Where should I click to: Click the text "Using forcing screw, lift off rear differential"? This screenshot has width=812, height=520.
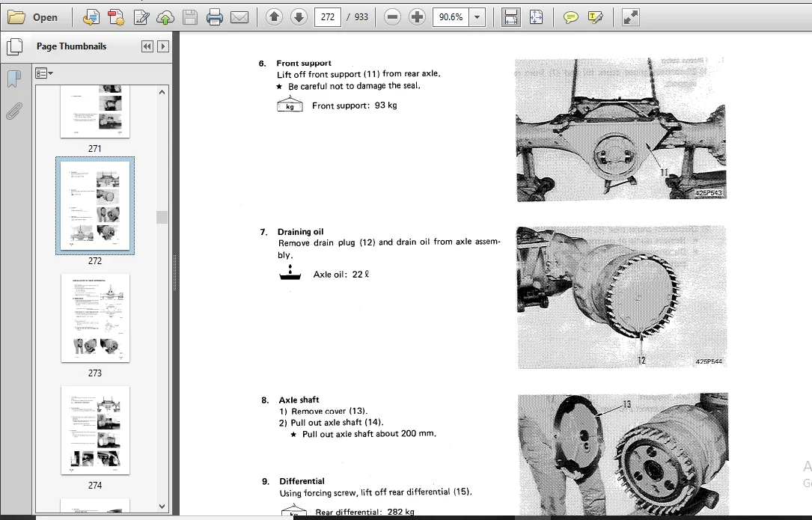(365, 492)
